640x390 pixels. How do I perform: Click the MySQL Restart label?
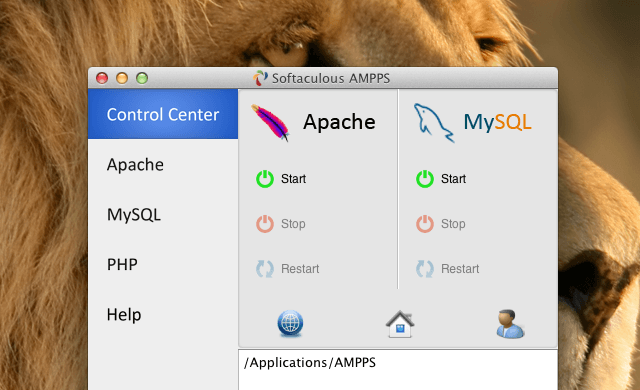coord(460,269)
